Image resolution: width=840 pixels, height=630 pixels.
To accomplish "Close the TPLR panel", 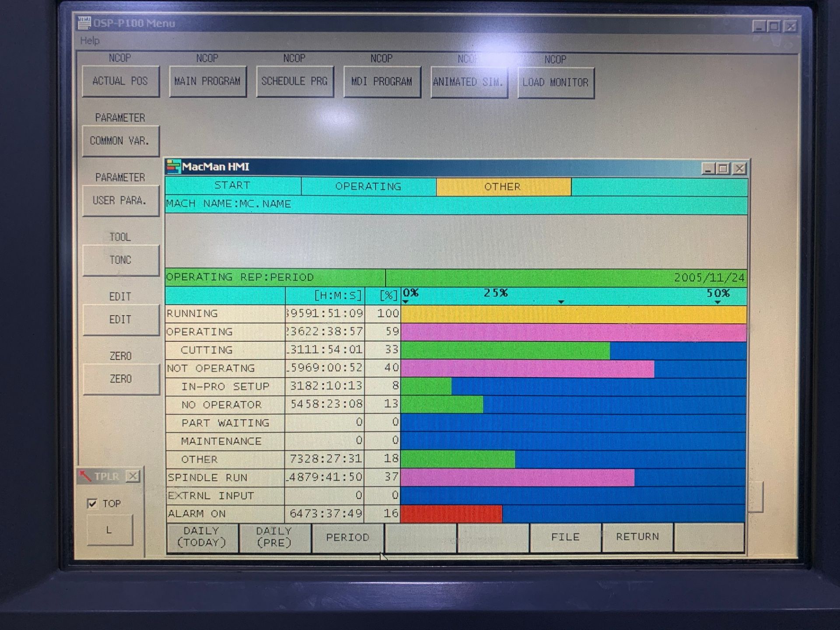I will coord(133,476).
